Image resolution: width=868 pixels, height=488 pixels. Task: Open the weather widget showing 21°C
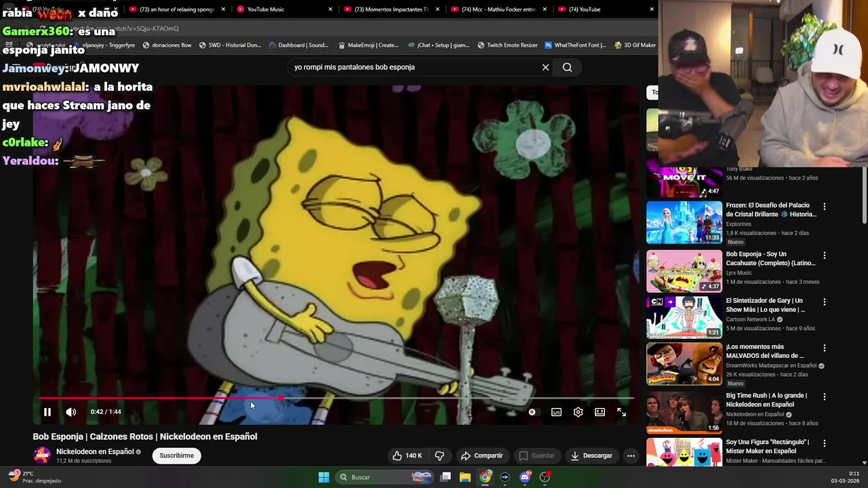point(34,476)
